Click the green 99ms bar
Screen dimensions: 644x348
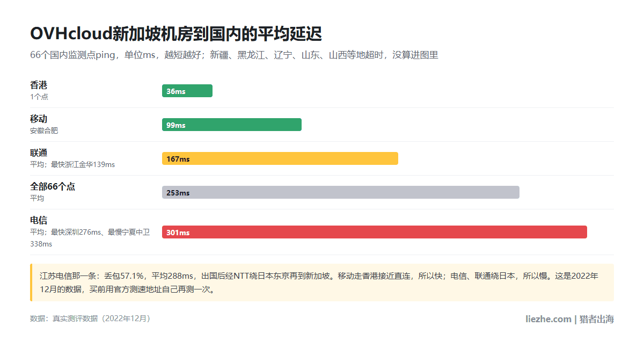[232, 125]
